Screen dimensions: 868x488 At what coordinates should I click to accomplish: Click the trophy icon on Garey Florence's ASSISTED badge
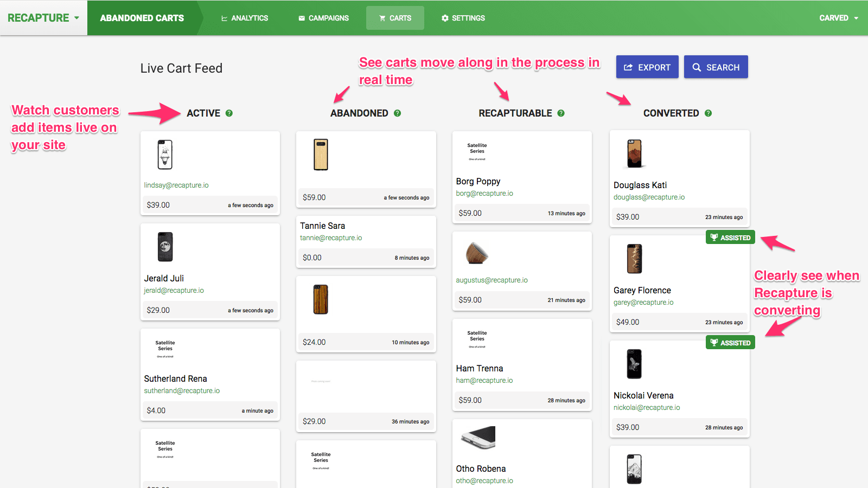click(715, 237)
